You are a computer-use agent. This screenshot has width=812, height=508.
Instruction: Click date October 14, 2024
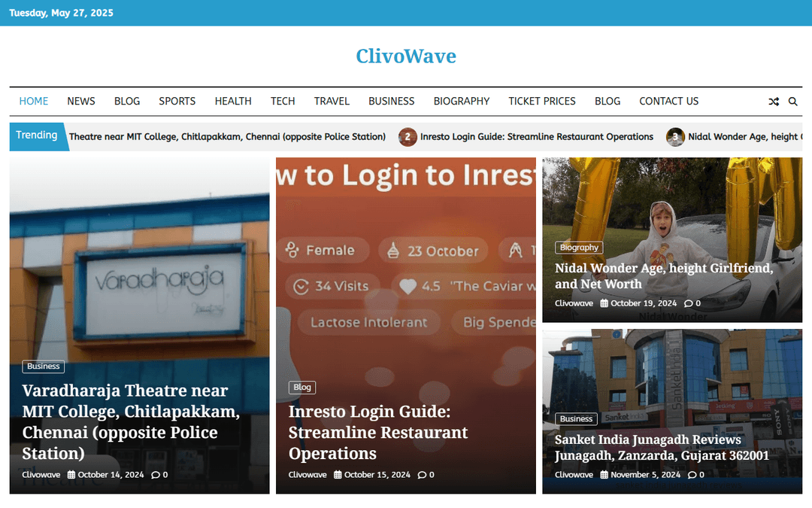pos(111,475)
